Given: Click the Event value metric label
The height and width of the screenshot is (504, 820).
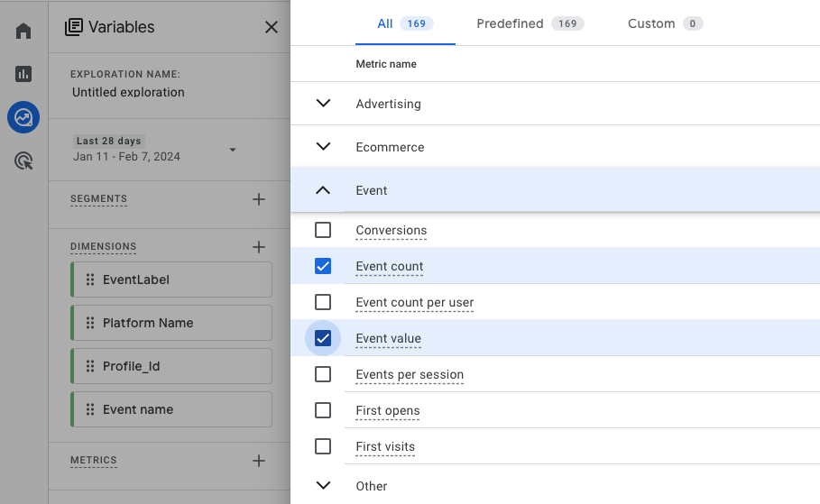Looking at the screenshot, I should 388,339.
